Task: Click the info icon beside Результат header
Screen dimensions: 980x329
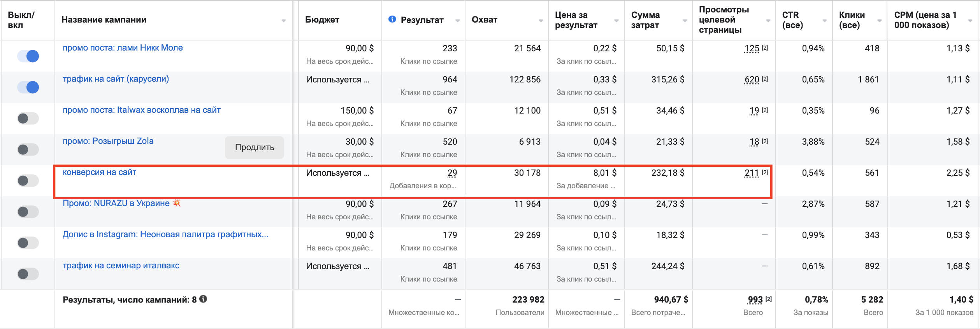Action: [x=392, y=19]
